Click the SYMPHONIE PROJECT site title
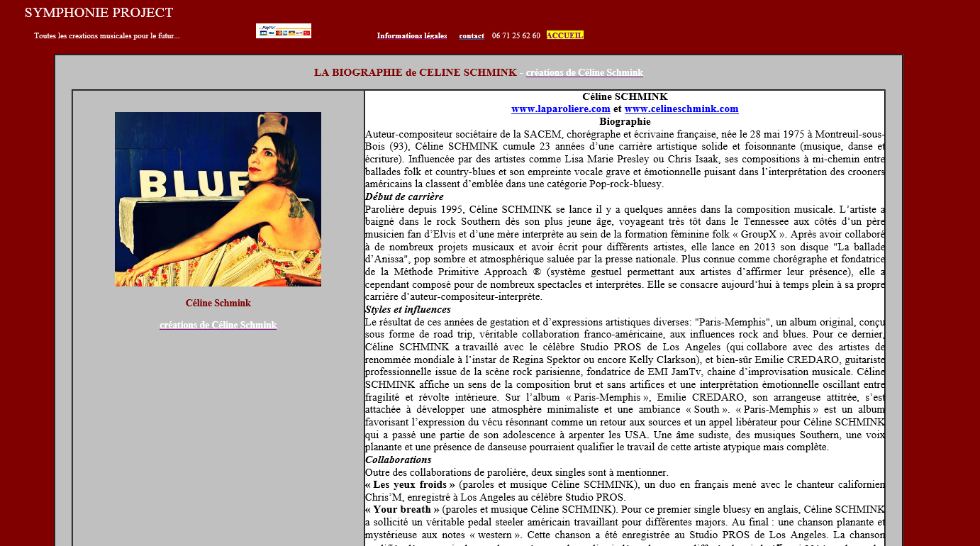This screenshot has width=980, height=546. tap(99, 13)
